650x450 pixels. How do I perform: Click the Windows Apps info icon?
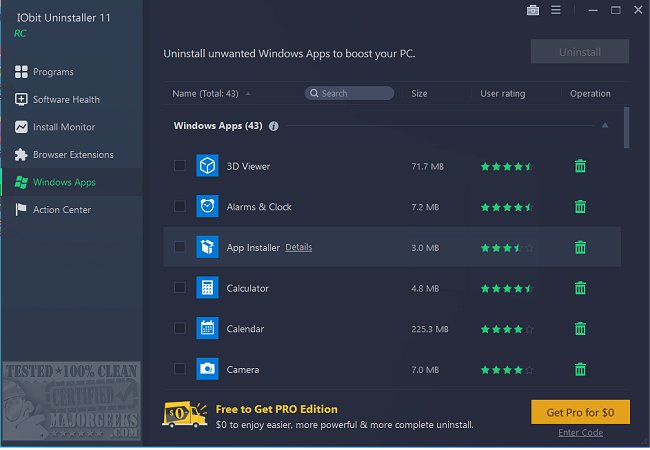click(274, 126)
